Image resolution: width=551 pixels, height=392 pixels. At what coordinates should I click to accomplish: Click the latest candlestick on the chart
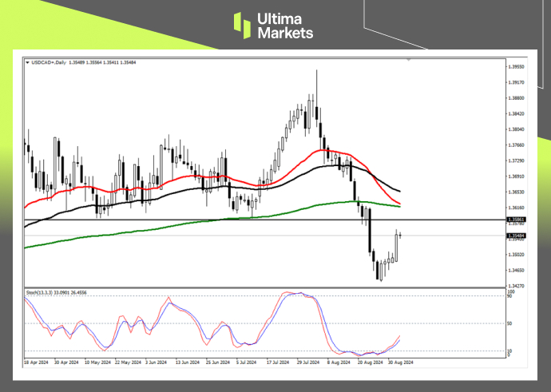tap(400, 234)
